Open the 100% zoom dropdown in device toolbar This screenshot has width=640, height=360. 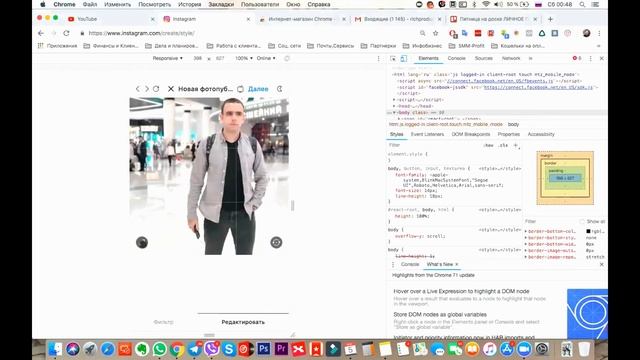click(x=244, y=58)
